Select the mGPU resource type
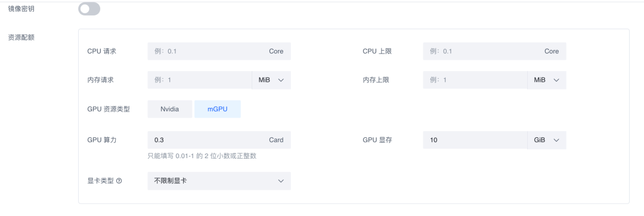This screenshot has height=216, width=644. click(217, 109)
